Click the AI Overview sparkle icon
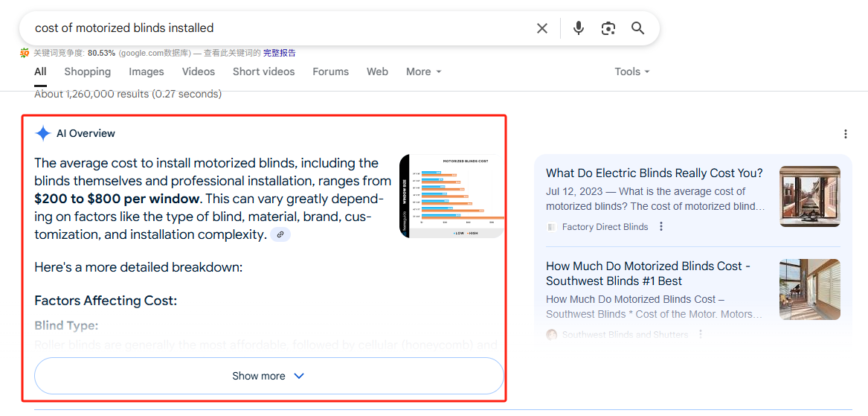 click(42, 133)
